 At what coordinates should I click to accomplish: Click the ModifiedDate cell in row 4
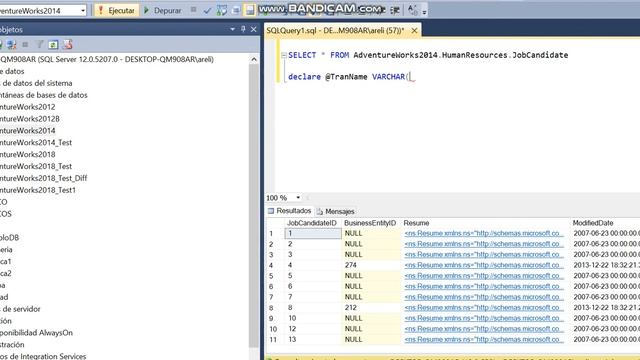coord(605,265)
